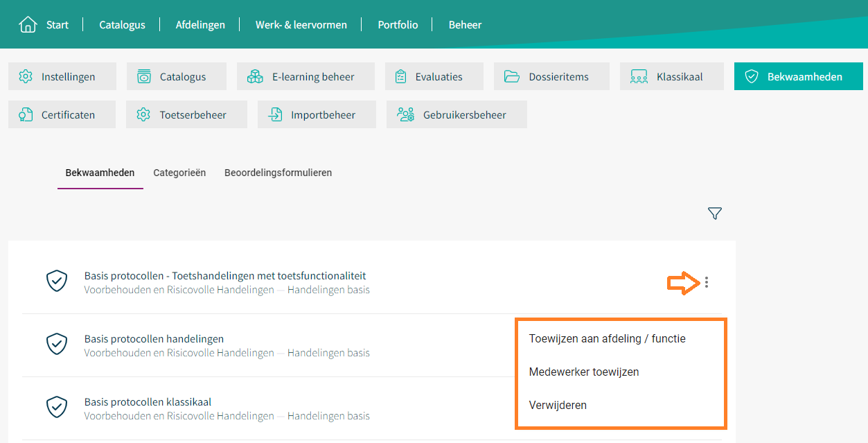This screenshot has height=443, width=868.
Task: Open Certificaten management
Action: tap(62, 114)
